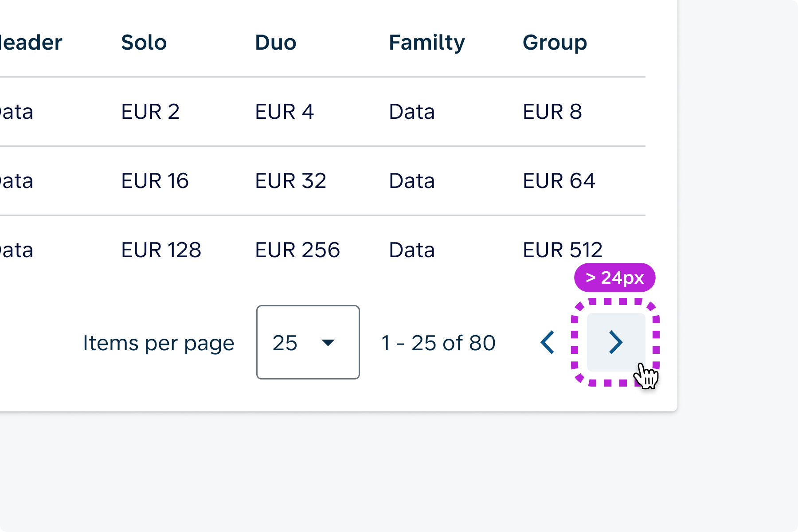Select the EUR 128 cell
The image size is (798, 532).
(161, 250)
